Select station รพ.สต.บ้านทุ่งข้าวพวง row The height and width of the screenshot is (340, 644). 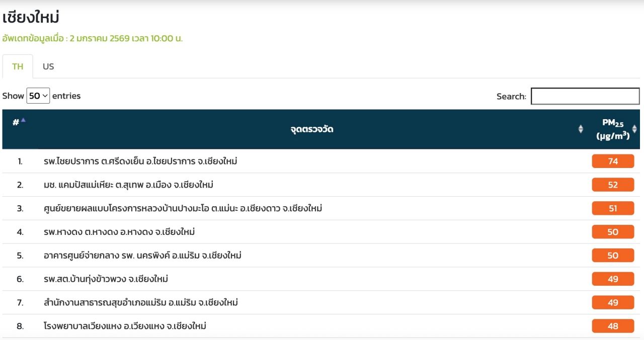(109, 279)
